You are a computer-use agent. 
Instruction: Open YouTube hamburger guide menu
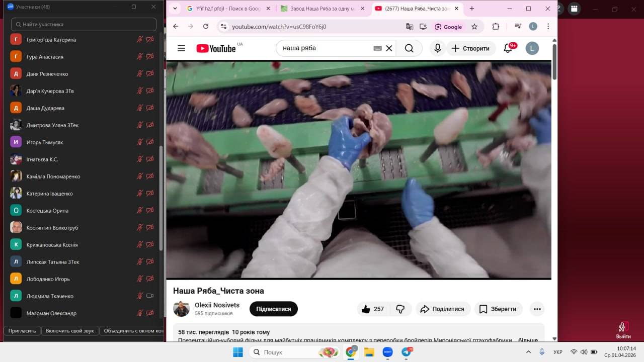[x=182, y=48]
